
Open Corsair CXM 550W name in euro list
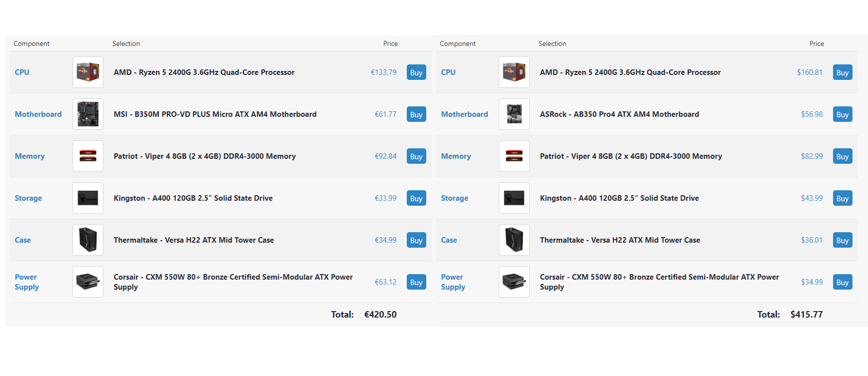tap(233, 282)
